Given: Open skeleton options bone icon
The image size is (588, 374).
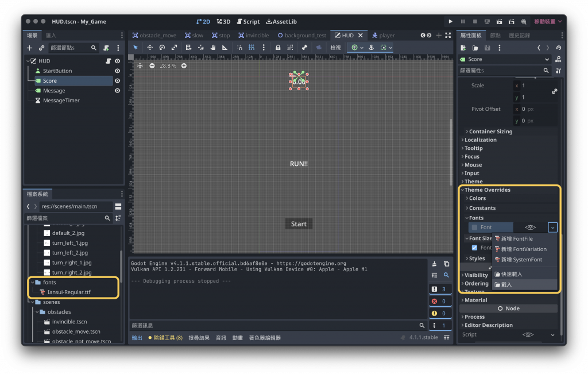Looking at the screenshot, I should click(304, 47).
